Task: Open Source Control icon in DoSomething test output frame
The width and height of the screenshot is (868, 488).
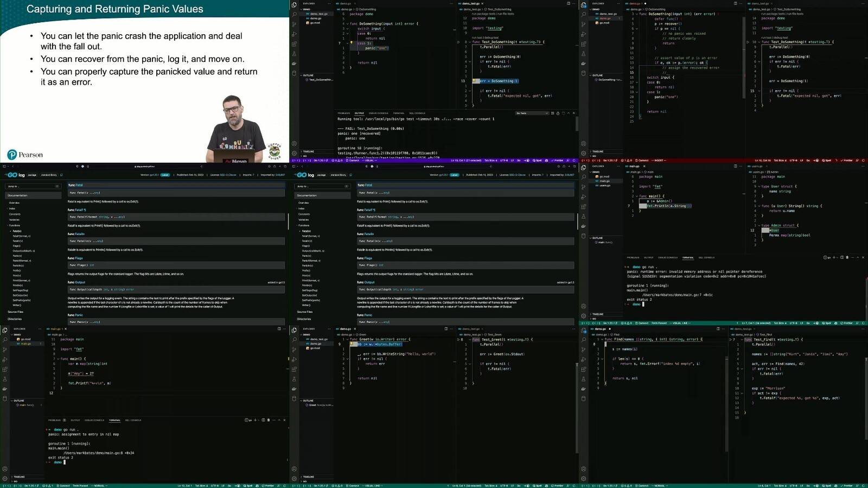Action: tap(294, 24)
